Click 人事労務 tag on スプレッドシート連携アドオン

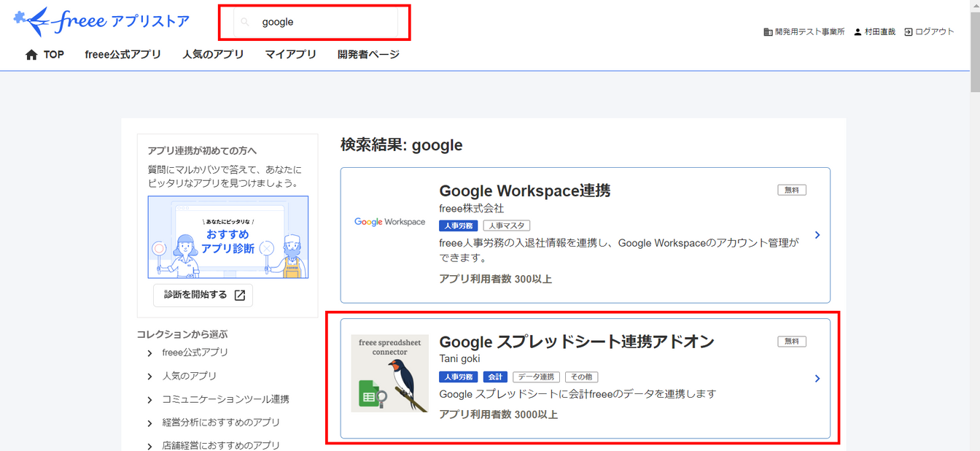coord(458,377)
